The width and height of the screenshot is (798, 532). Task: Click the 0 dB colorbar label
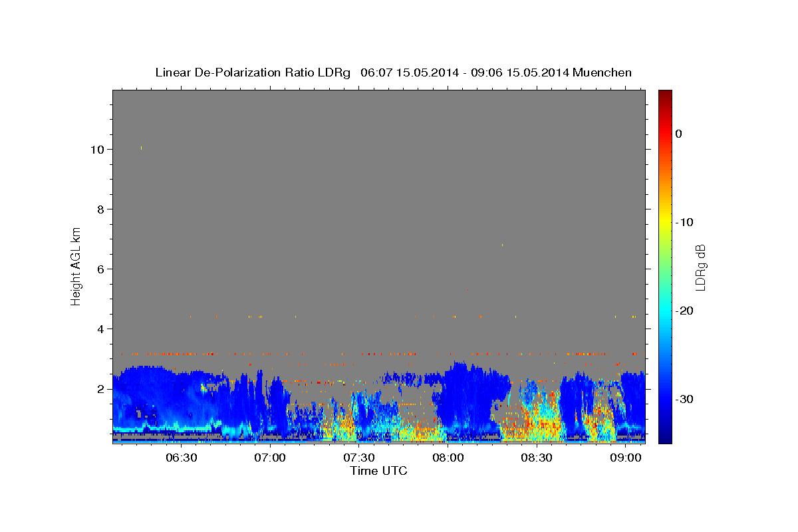point(678,134)
